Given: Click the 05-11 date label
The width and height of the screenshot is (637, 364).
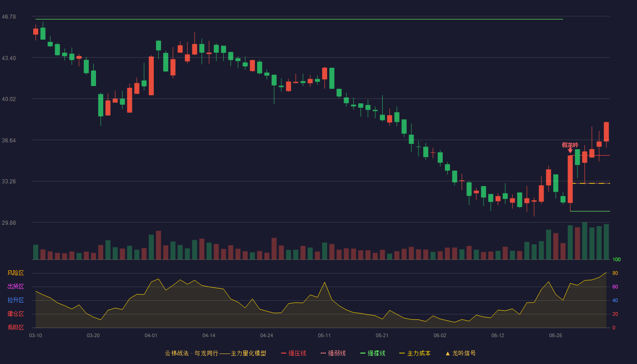Looking at the screenshot, I should 324,335.
